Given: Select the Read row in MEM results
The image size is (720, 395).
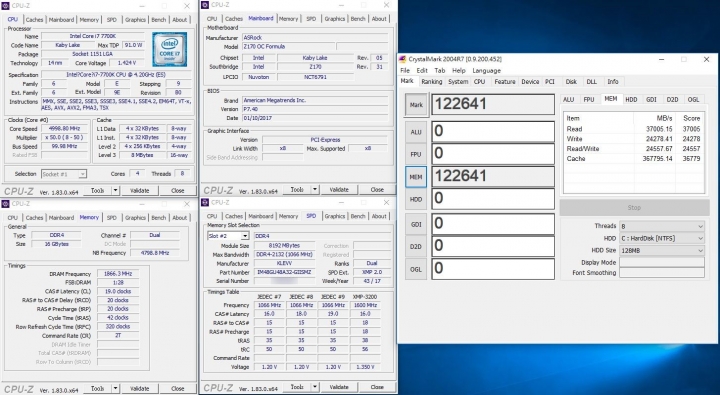Looking at the screenshot, I should [633, 129].
